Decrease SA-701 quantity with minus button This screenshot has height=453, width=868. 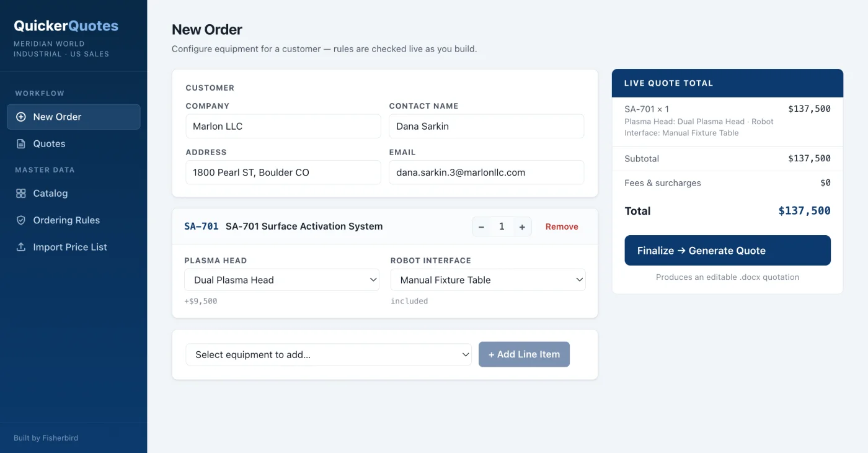coord(481,227)
